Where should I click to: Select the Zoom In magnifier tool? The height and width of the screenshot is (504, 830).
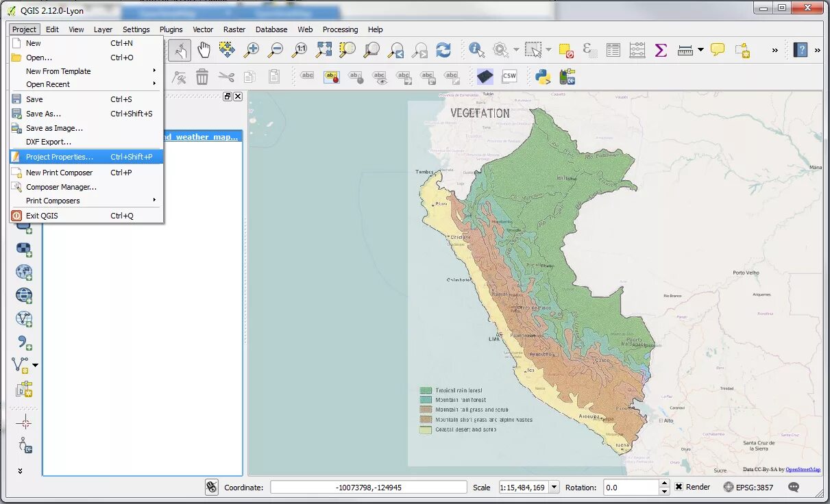(x=252, y=49)
